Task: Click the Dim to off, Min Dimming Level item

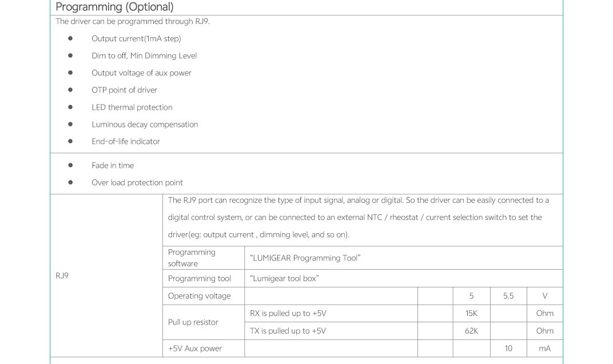Action: point(144,56)
